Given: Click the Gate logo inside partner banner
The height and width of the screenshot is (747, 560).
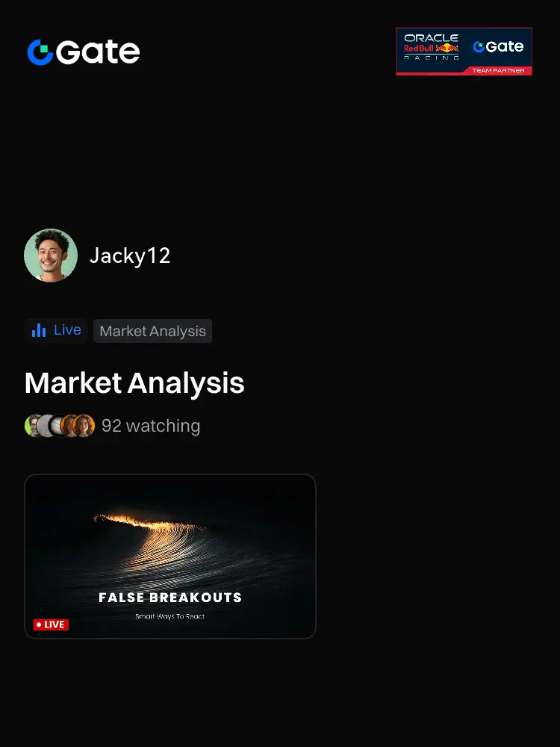Looking at the screenshot, I should pos(498,46).
